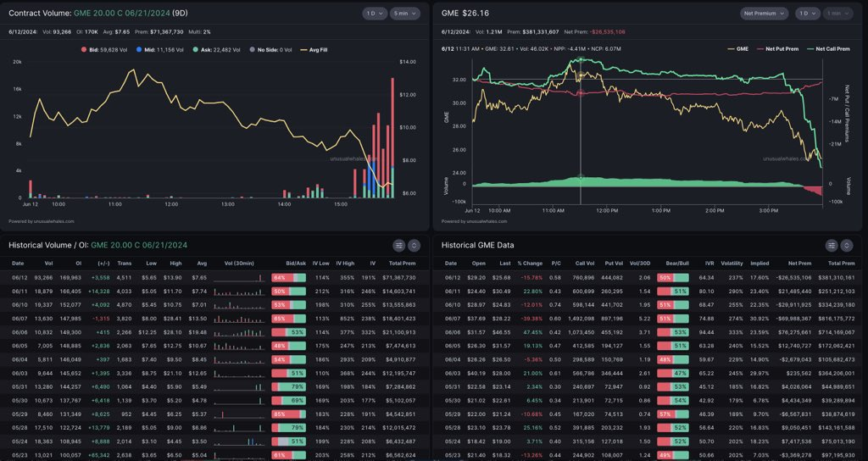The height and width of the screenshot is (461, 868).
Task: Sort by the Implied column header
Action: tap(759, 264)
